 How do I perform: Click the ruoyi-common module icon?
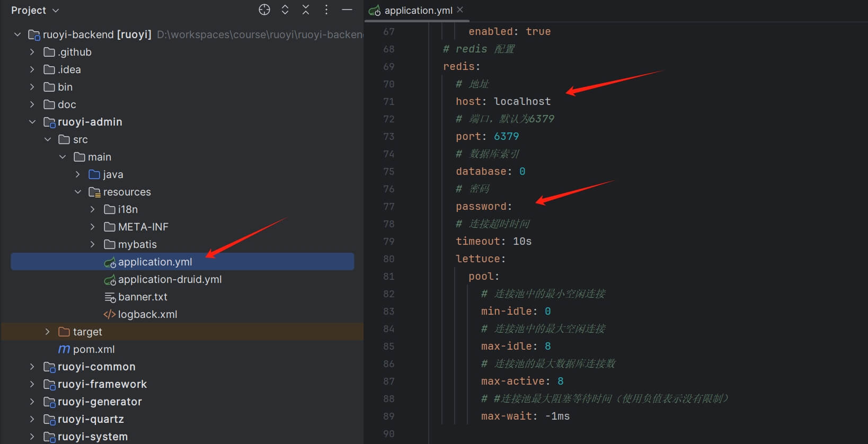tap(49, 367)
